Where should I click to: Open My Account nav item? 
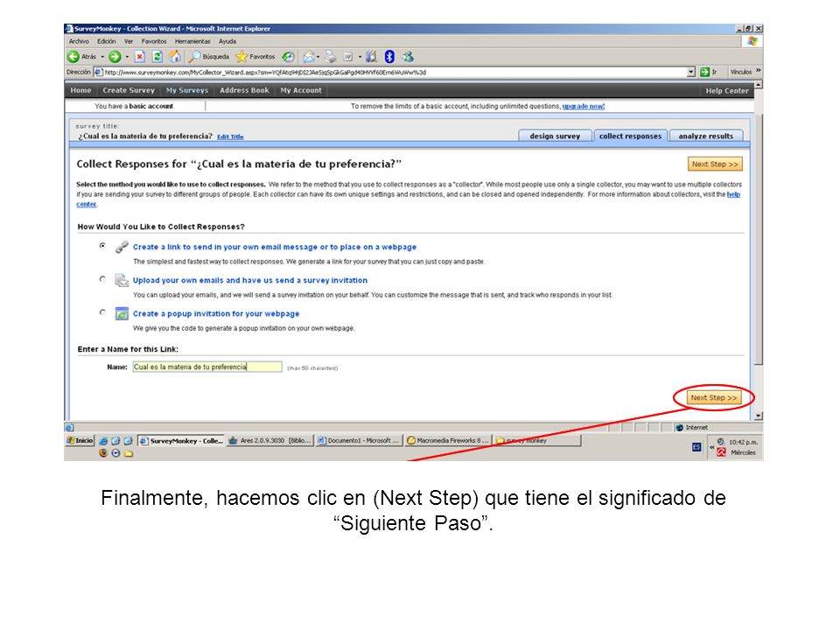point(301,90)
